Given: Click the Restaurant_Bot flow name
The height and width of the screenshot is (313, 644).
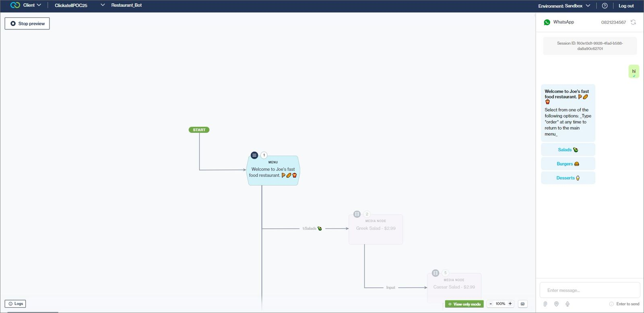Looking at the screenshot, I should [x=126, y=5].
